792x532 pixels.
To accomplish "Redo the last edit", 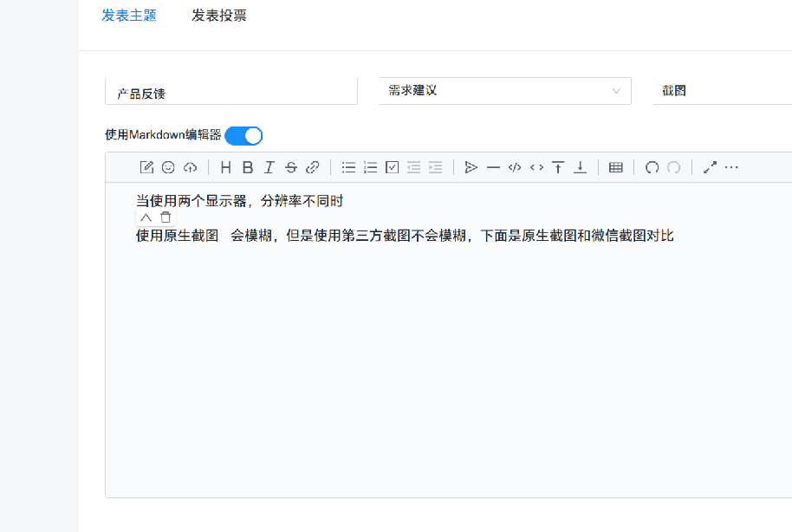I will (674, 167).
